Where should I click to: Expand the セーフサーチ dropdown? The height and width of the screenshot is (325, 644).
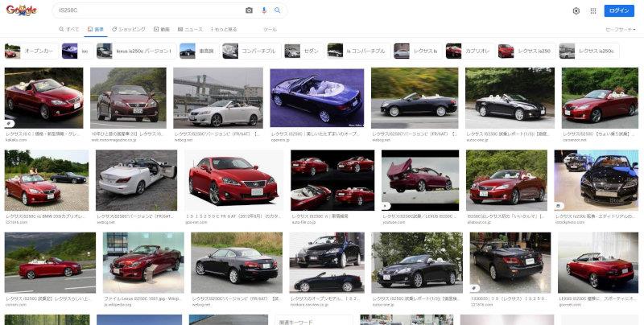tap(621, 30)
